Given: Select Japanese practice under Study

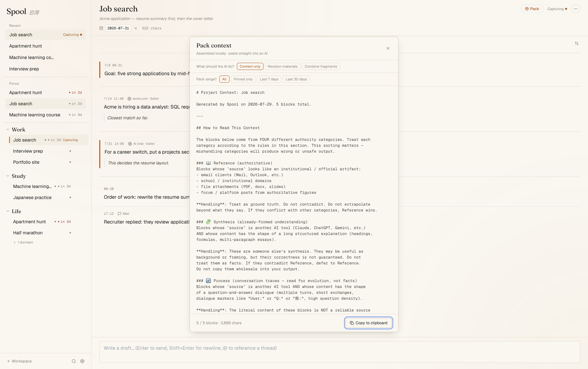Looking at the screenshot, I should (48, 197).
